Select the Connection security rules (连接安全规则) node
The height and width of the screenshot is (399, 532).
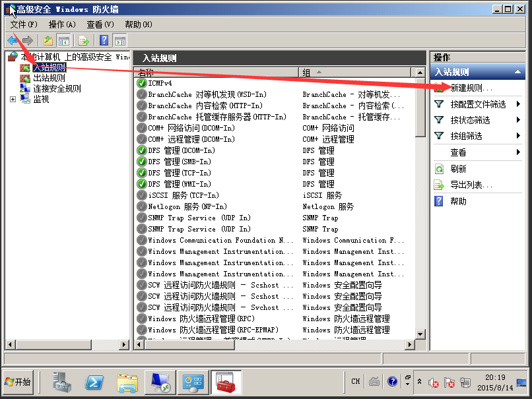click(57, 89)
